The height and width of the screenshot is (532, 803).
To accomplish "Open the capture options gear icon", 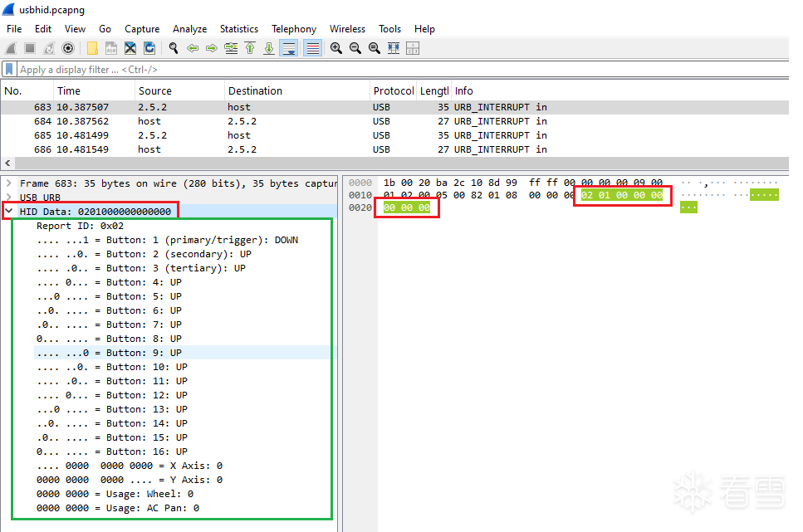I will [x=68, y=48].
